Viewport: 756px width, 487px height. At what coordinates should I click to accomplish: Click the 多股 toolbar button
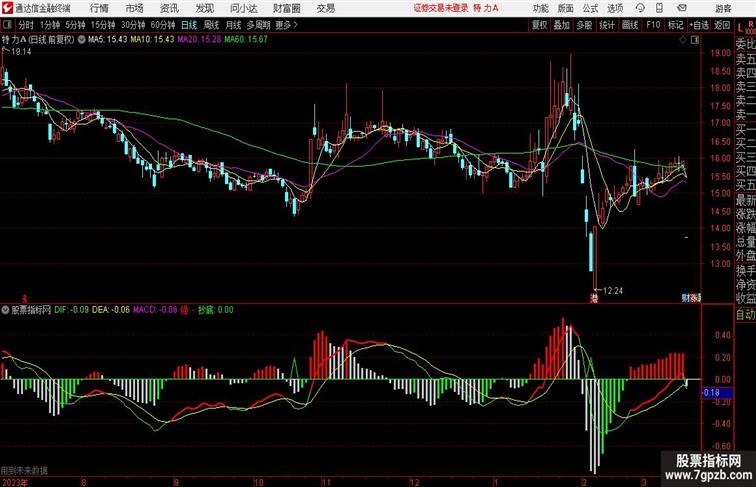(584, 25)
